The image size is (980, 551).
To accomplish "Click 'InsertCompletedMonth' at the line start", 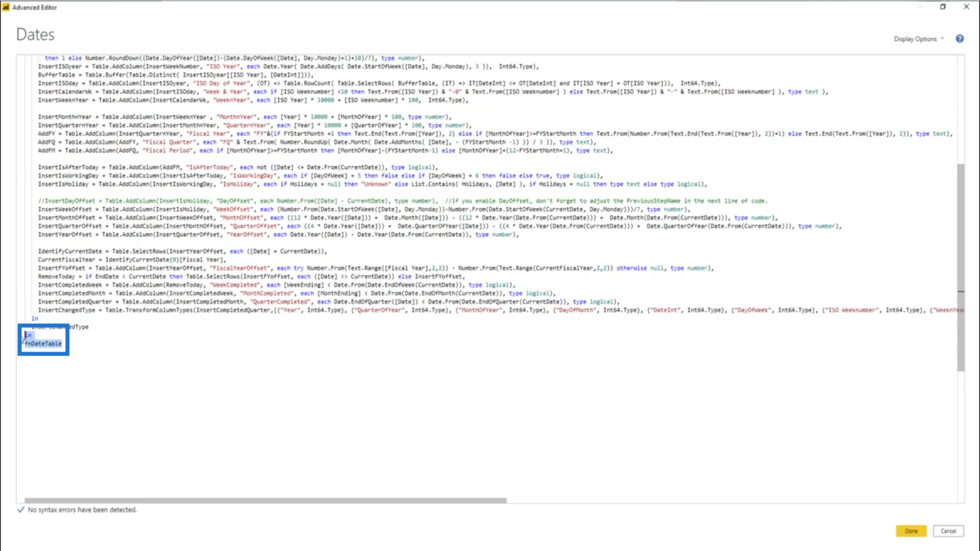I will [72, 293].
